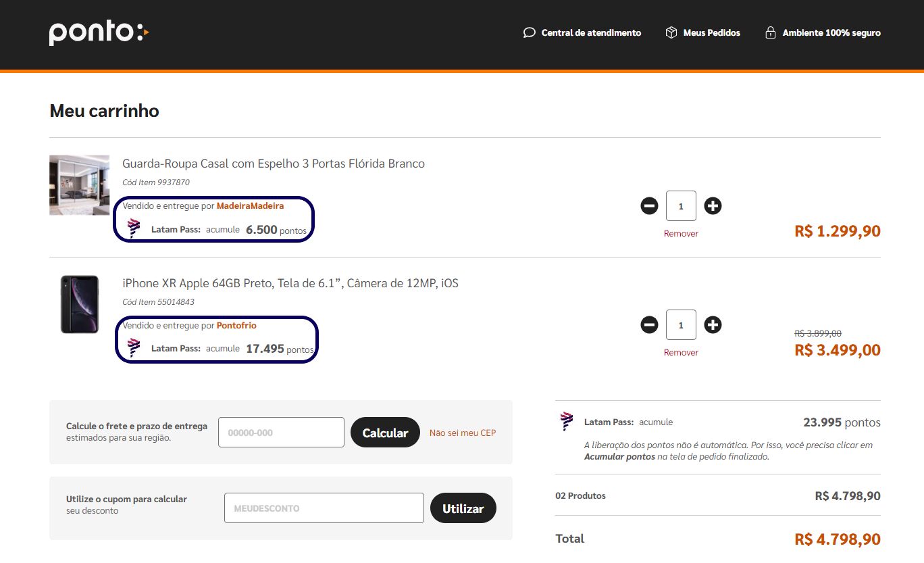
Task: Click the padlock icon for secure environment
Action: 770,32
